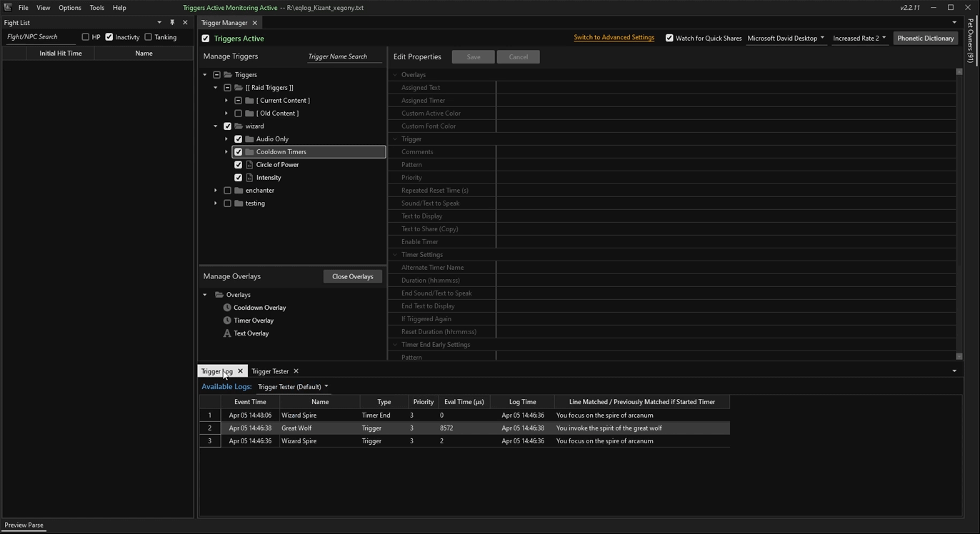Collapse the Overlays tree node
Image resolution: width=980 pixels, height=534 pixels.
(x=205, y=294)
